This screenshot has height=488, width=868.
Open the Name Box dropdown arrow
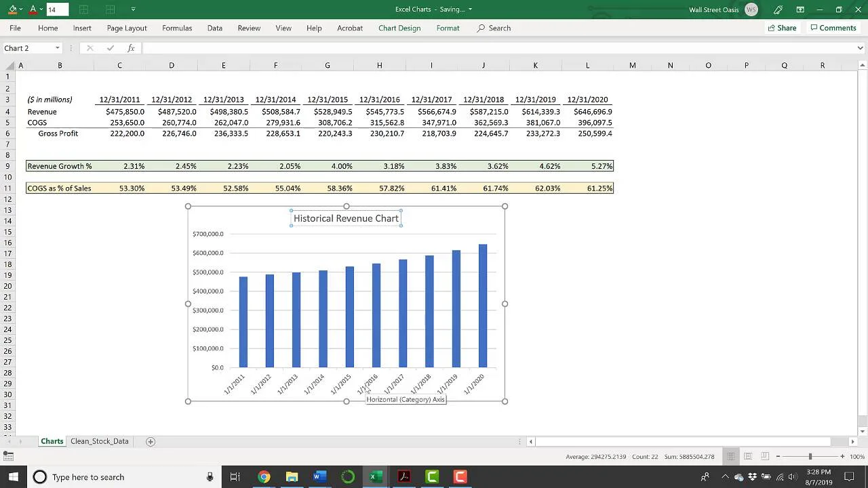point(58,48)
